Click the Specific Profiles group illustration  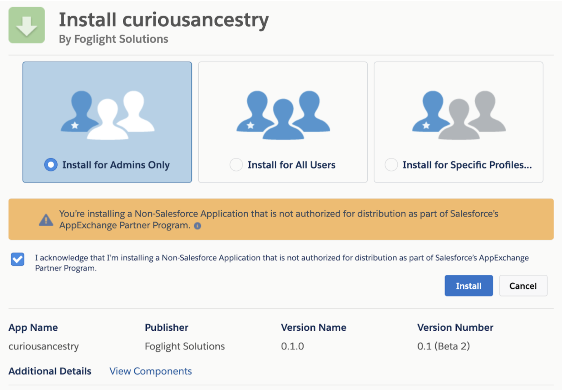tap(459, 115)
